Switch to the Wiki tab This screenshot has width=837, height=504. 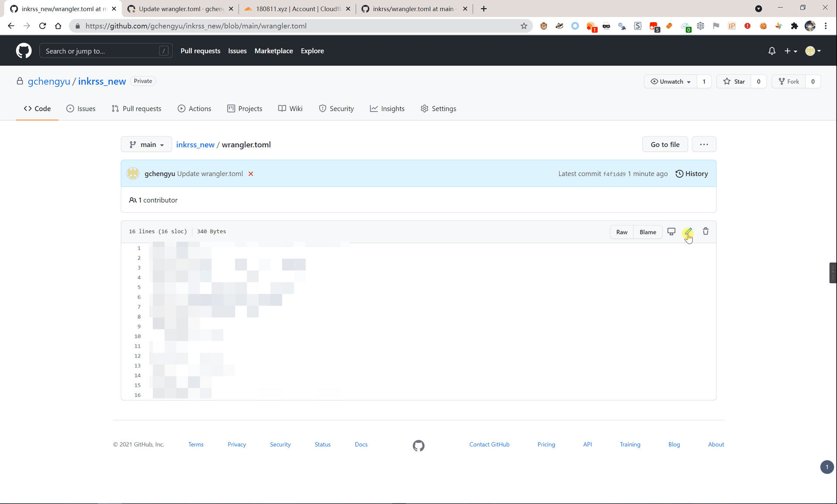[x=290, y=109]
